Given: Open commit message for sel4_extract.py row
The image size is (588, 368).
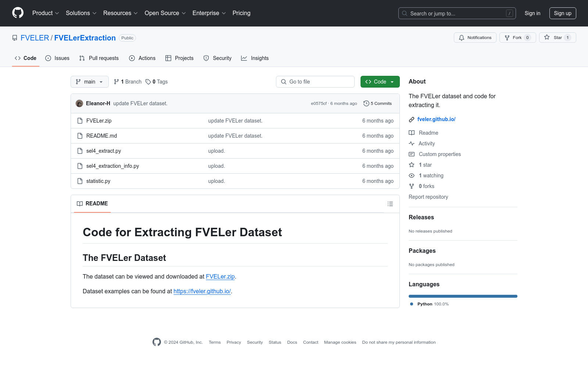Looking at the screenshot, I should pyautogui.click(x=216, y=151).
